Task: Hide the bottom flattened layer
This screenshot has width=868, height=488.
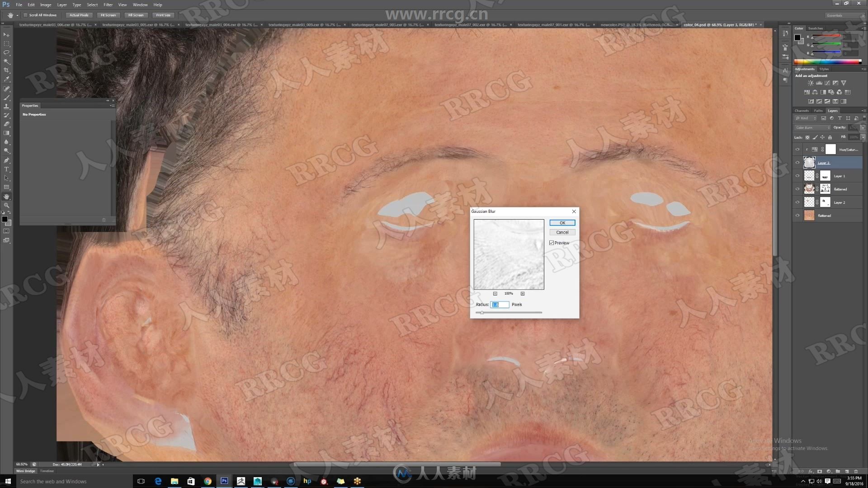Action: tap(797, 216)
